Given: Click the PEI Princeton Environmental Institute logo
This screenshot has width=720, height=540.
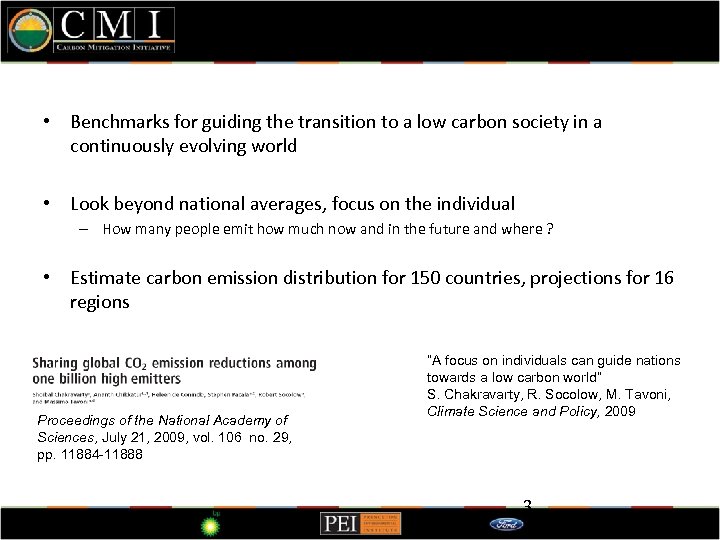Looking at the screenshot, I should pyautogui.click(x=360, y=524).
